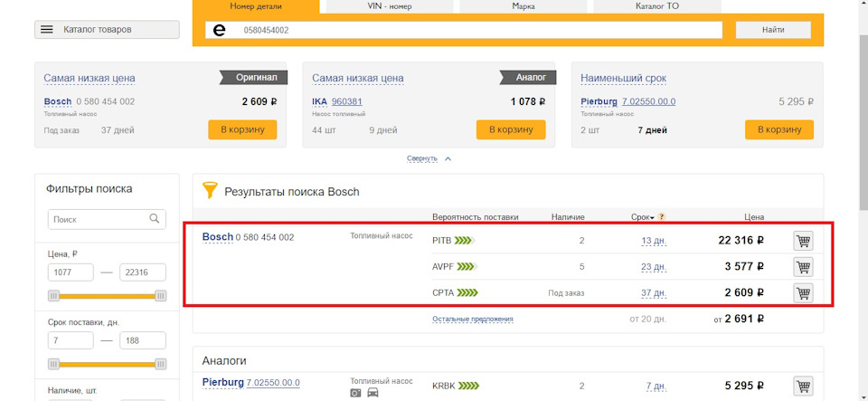Viewport: 868px width, 401px height.
Task: Add Pierburg fastest offer via В корзину
Action: coord(779,129)
